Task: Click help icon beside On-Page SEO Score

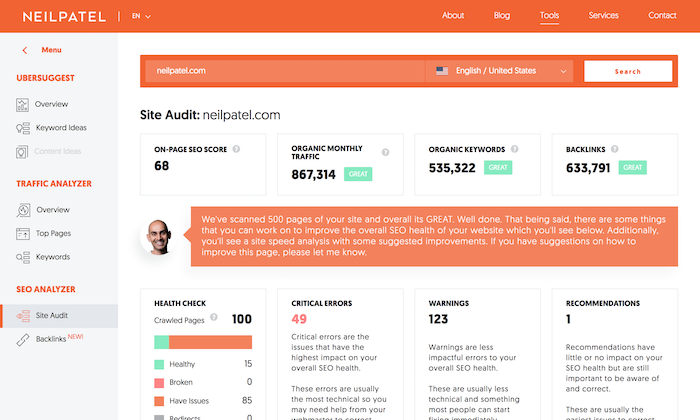Action: (236, 149)
